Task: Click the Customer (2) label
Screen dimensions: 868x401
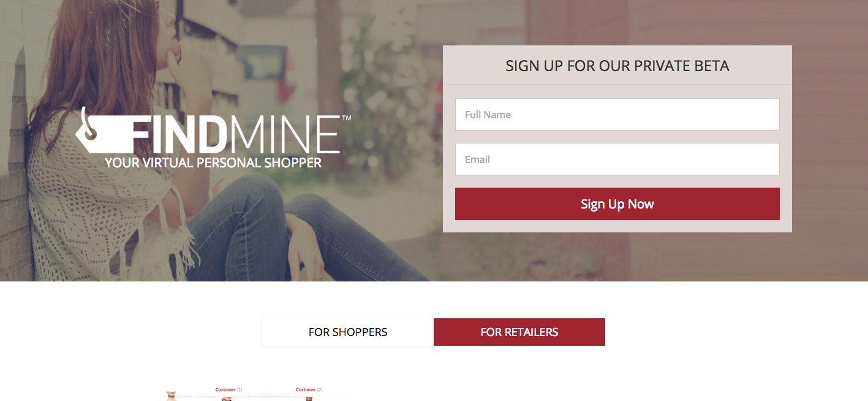Action: coord(309,390)
